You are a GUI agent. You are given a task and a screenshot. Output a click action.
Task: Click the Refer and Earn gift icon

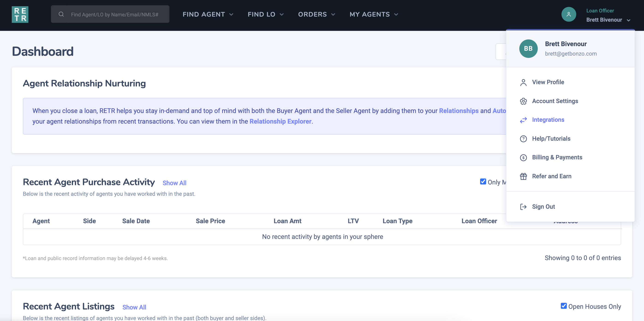point(523,176)
